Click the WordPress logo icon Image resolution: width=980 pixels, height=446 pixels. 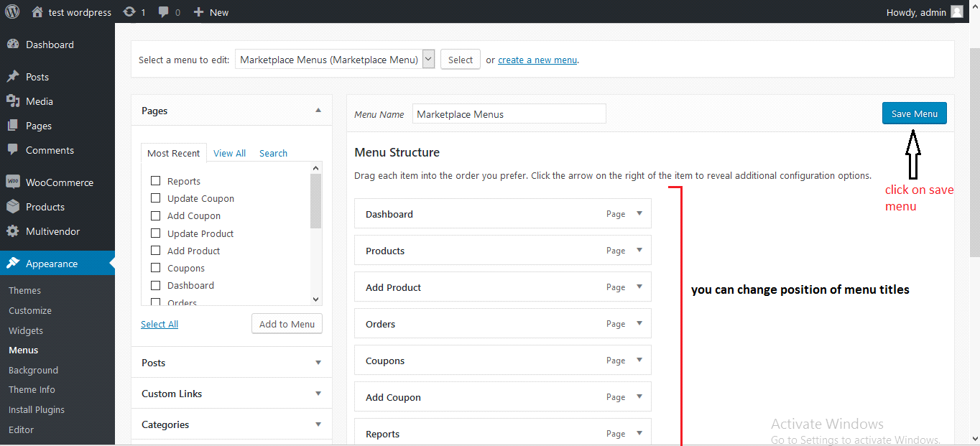[x=12, y=11]
